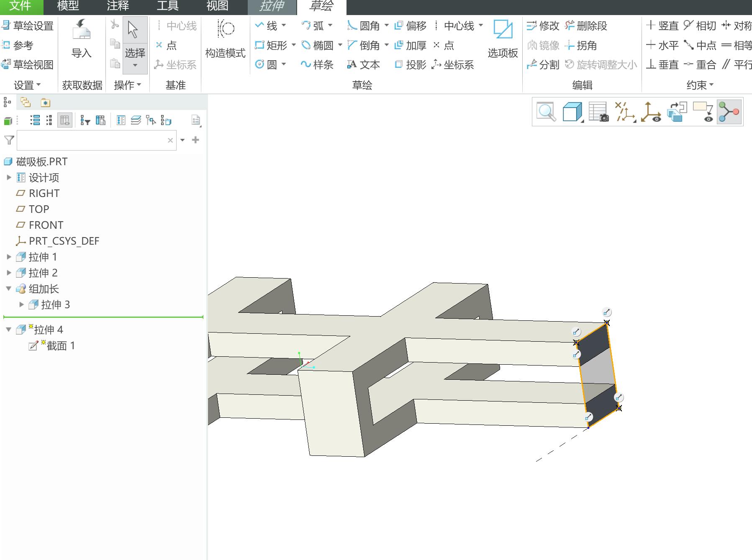The width and height of the screenshot is (752, 560).
Task: Open the 设置 group dropdown
Action: [x=27, y=85]
